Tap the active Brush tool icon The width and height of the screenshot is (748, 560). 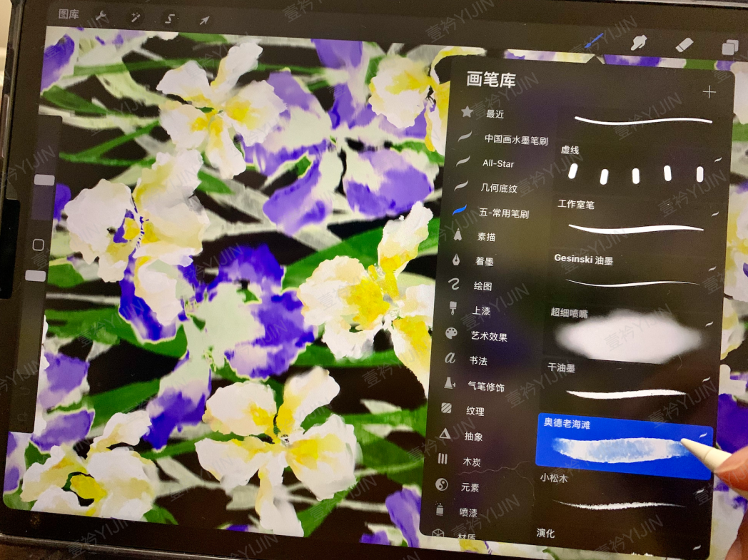coord(594,41)
